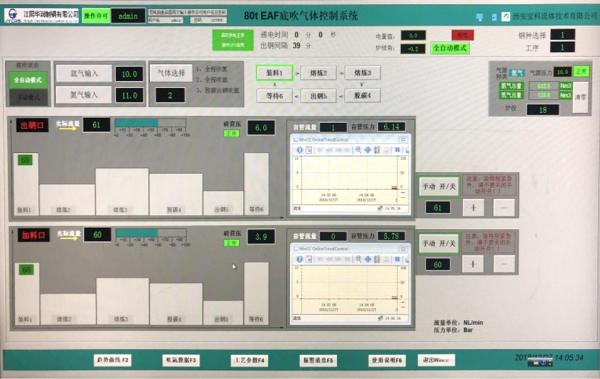Select zoom magnifier in top trend toolbar
Image resolution: width=600 pixels, height=379 pixels.
[x=358, y=150]
